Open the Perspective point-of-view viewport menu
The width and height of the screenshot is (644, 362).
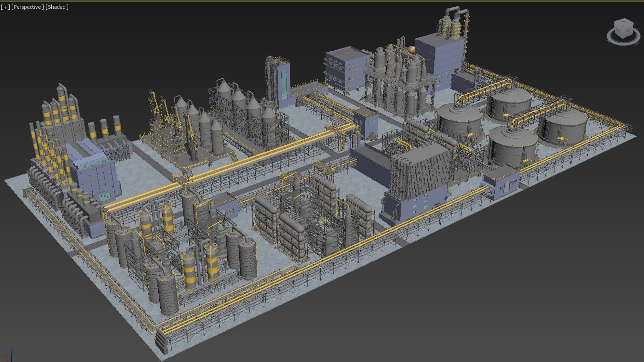coord(28,7)
